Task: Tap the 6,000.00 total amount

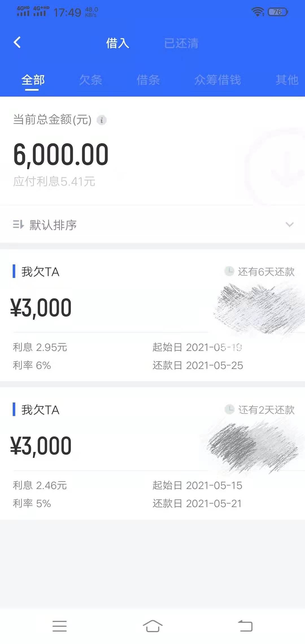Action: [x=61, y=155]
